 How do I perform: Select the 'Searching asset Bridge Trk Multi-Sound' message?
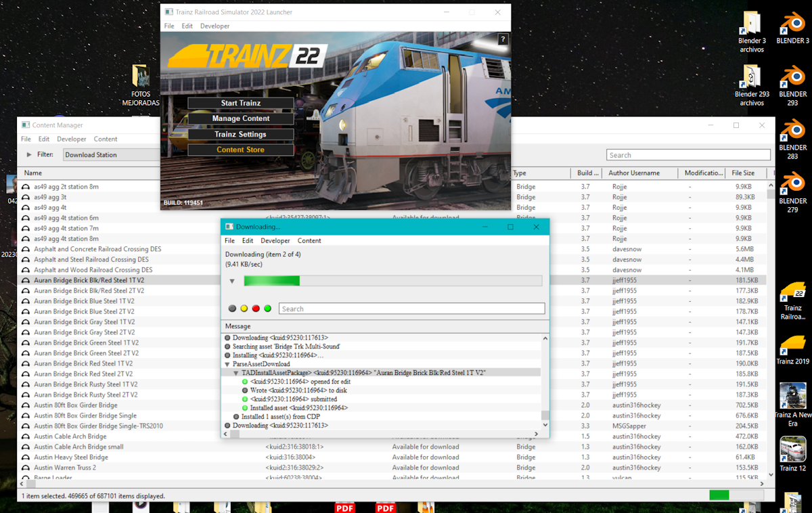[286, 347]
